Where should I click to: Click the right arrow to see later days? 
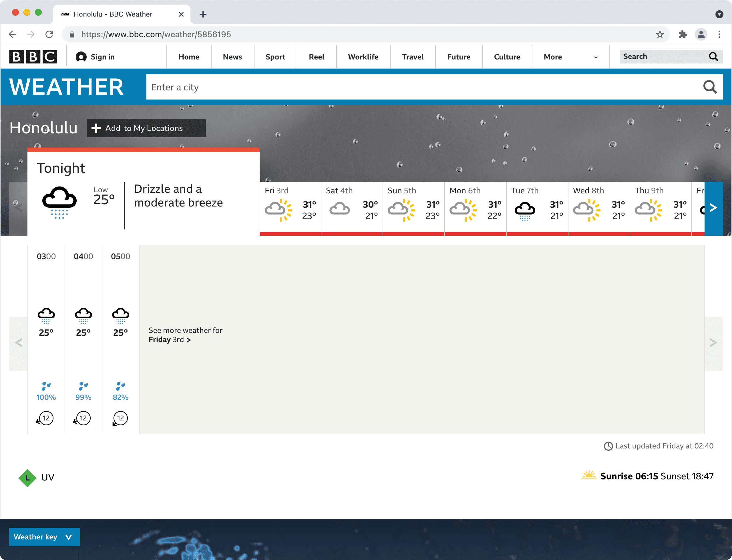pos(713,207)
